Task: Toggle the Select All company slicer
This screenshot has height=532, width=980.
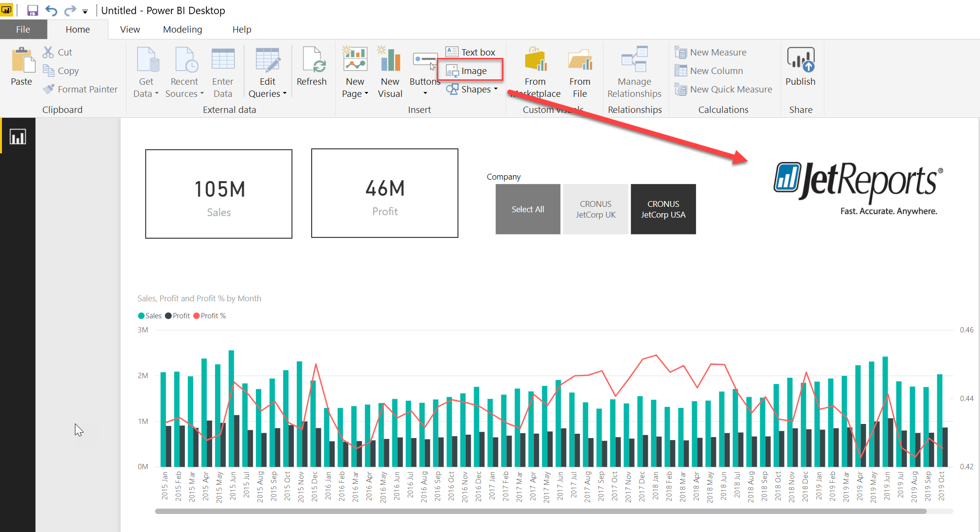Action: point(528,209)
